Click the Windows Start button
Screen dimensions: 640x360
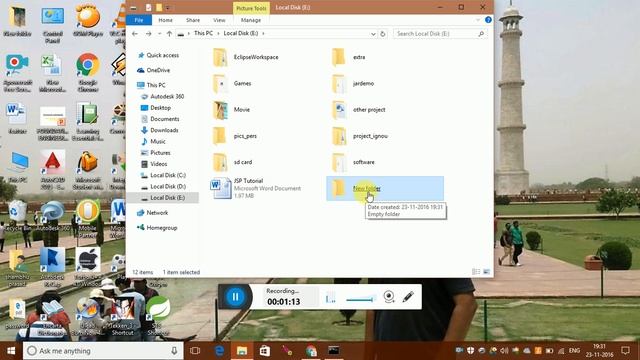click(x=11, y=351)
